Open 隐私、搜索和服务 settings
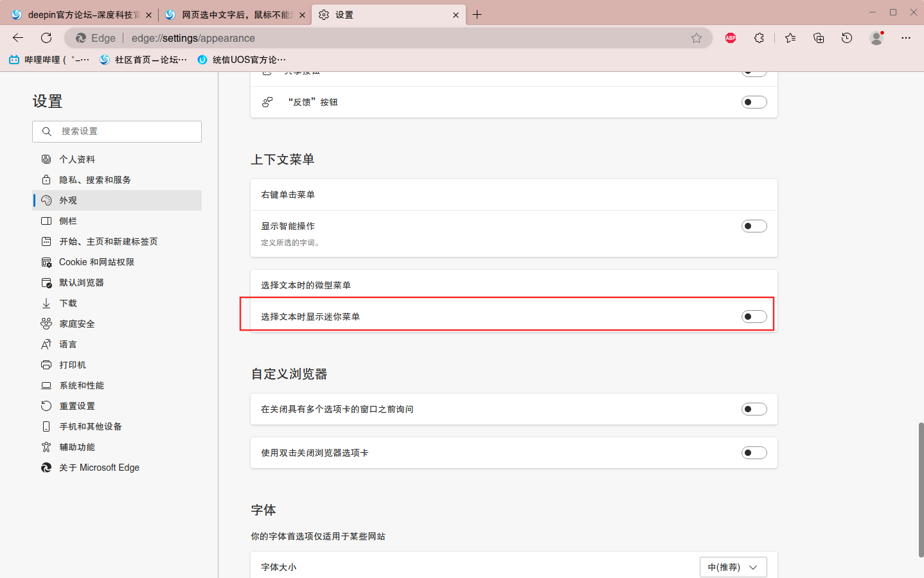This screenshot has height=578, width=924. pyautogui.click(x=117, y=180)
